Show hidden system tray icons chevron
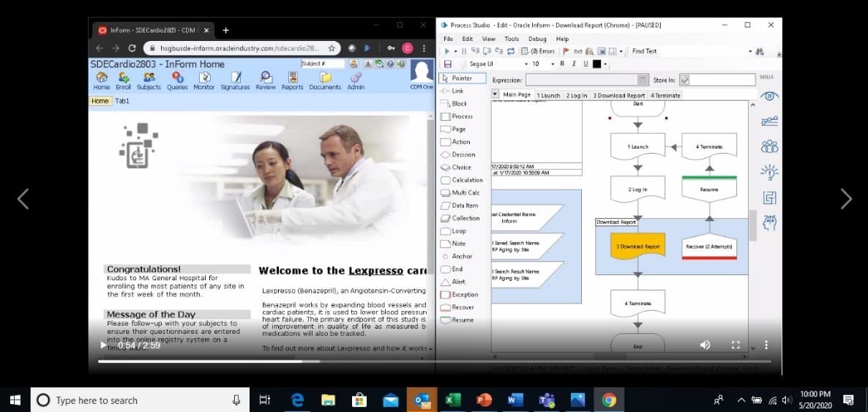Image resolution: width=868 pixels, height=412 pixels. coord(741,400)
